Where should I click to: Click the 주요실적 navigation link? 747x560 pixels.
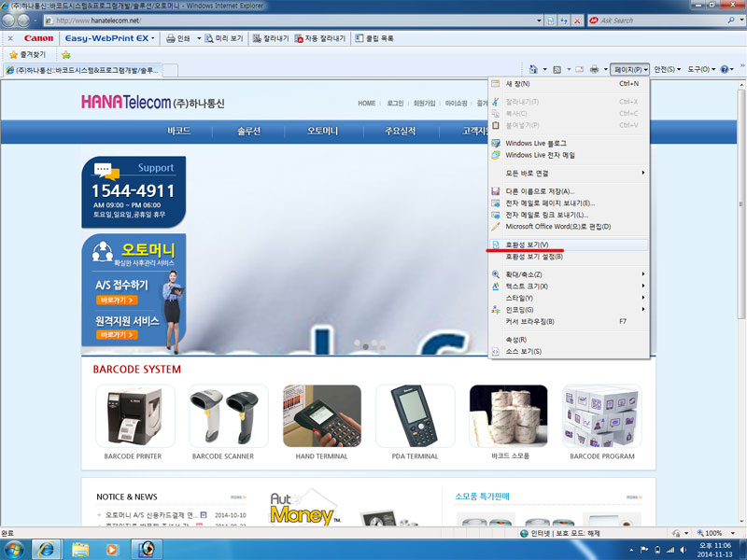coord(401,131)
